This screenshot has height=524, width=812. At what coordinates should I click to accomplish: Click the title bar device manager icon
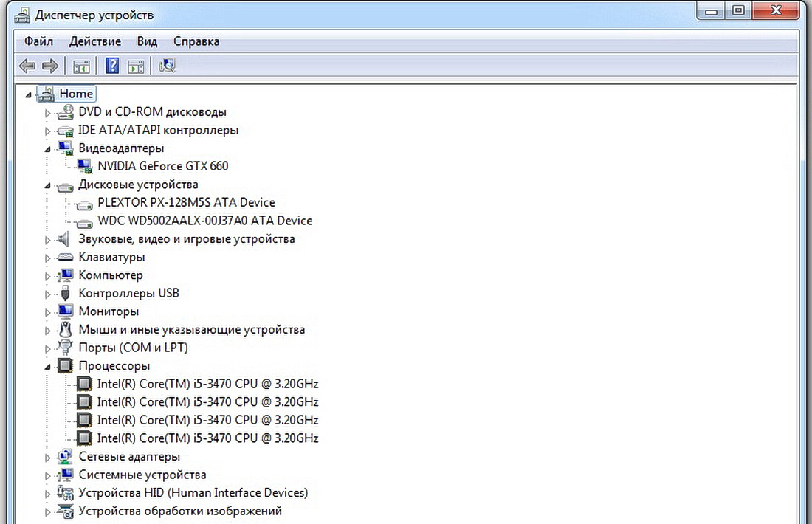22,15
